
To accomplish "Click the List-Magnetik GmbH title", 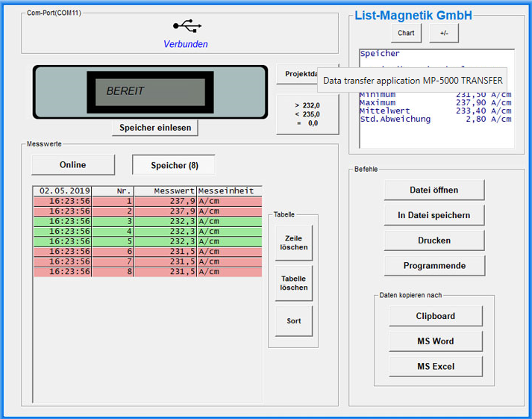I will 413,15.
